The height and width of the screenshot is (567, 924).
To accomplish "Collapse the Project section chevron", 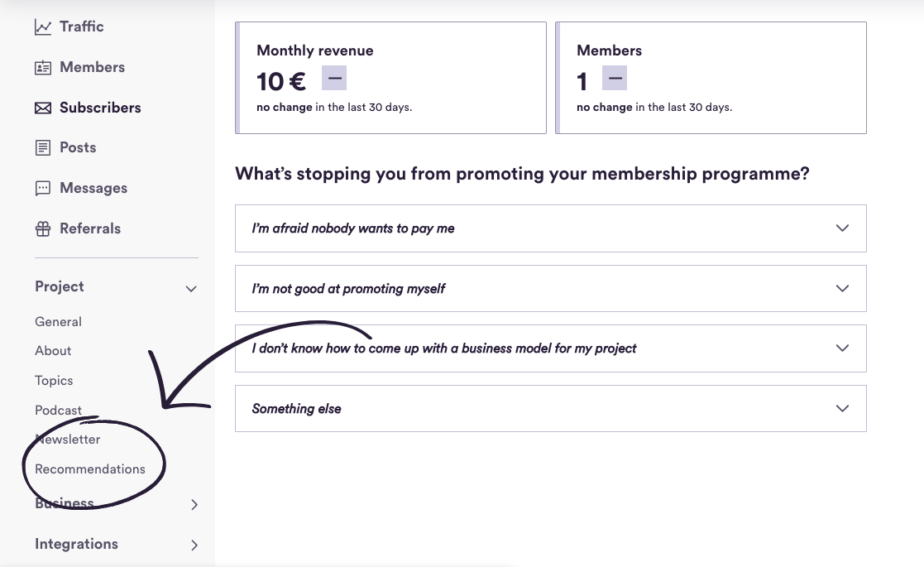I will click(191, 289).
